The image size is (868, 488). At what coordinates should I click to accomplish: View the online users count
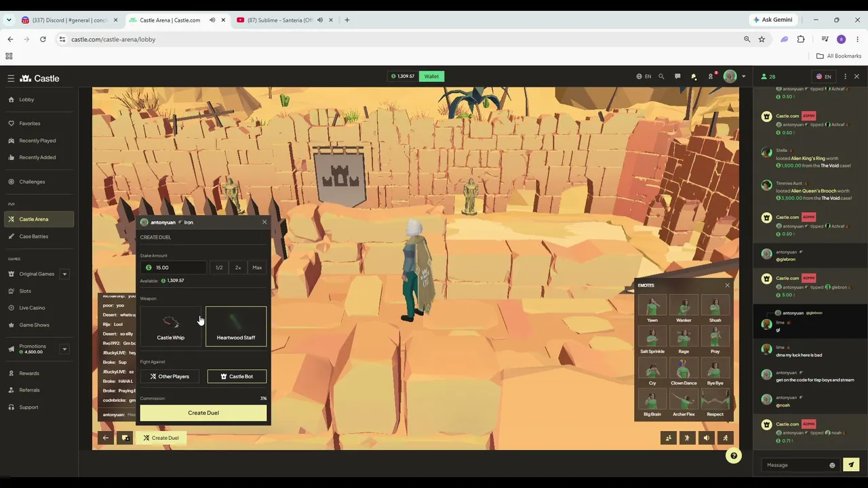(768, 77)
